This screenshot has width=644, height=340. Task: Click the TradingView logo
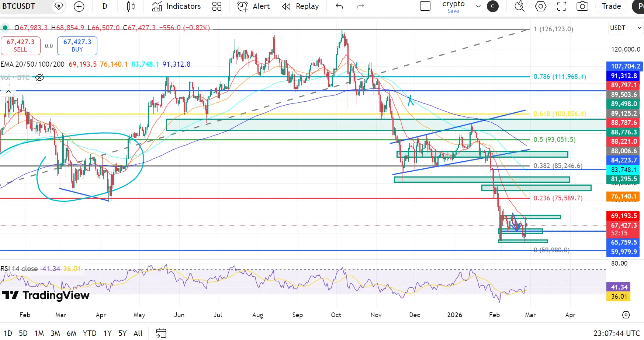(46, 295)
